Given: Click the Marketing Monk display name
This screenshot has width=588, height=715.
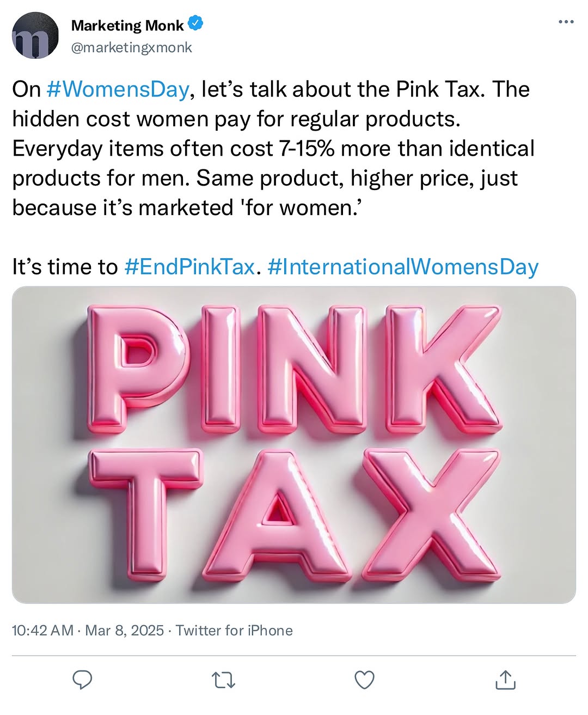Looking at the screenshot, I should pos(127,25).
